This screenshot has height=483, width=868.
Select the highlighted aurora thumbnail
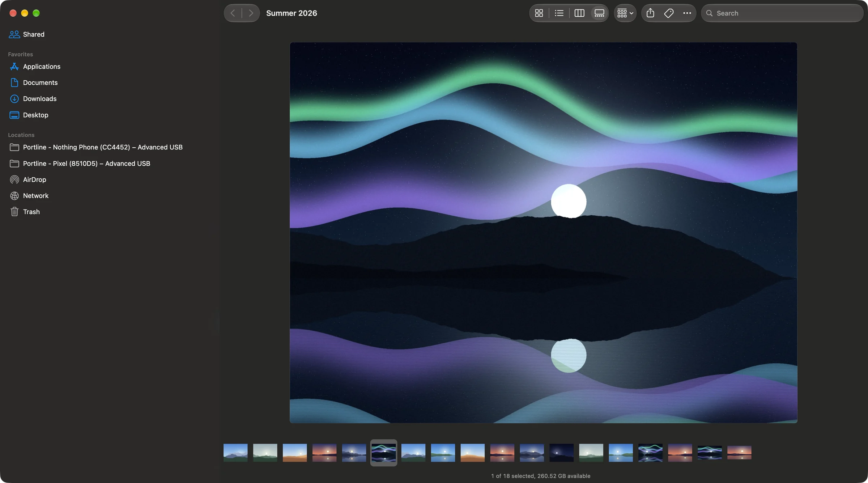(x=384, y=453)
